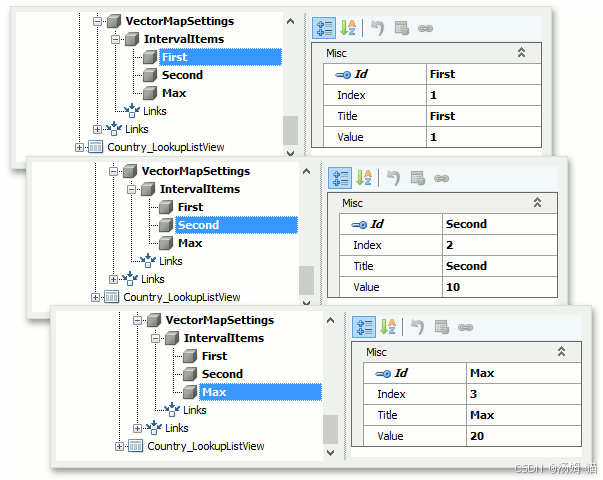This screenshot has width=603, height=480.
Task: Collapse Misc category in top property grid
Action: pyautogui.click(x=521, y=53)
